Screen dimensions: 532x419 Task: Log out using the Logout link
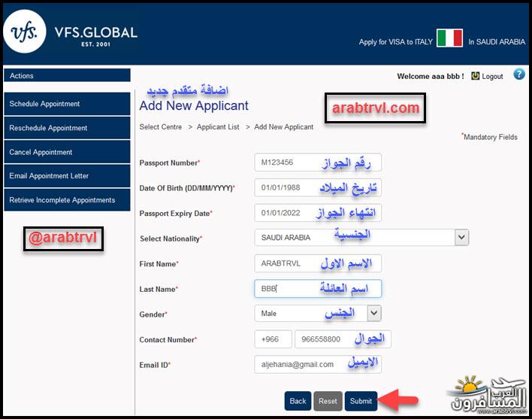pos(492,77)
